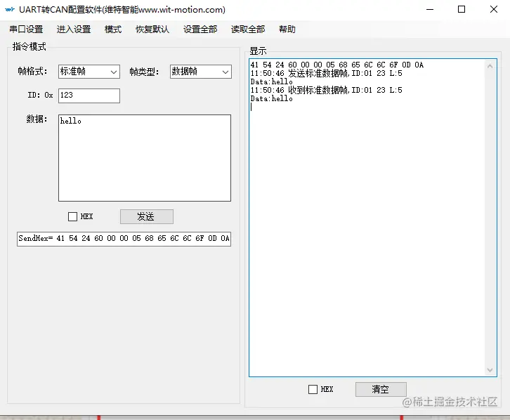Click the 恢复默认 menu item
Viewport: 510px width, 420px height.
coord(152,29)
